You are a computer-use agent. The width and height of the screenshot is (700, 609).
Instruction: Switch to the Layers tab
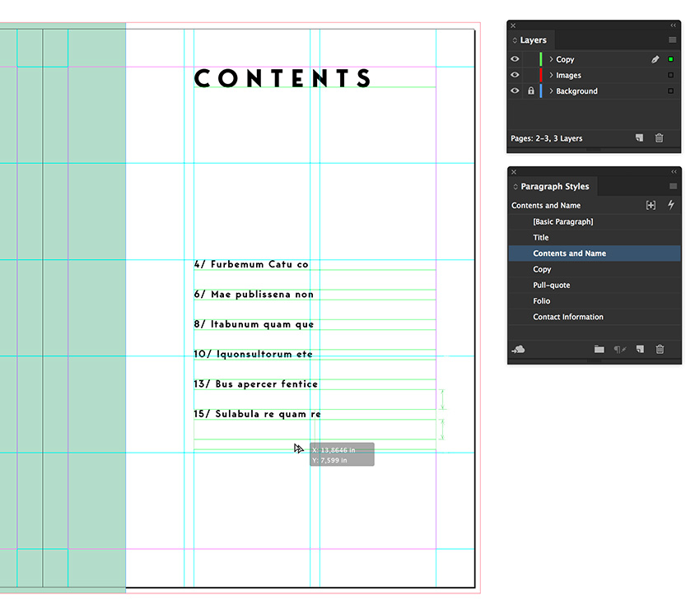tap(533, 40)
